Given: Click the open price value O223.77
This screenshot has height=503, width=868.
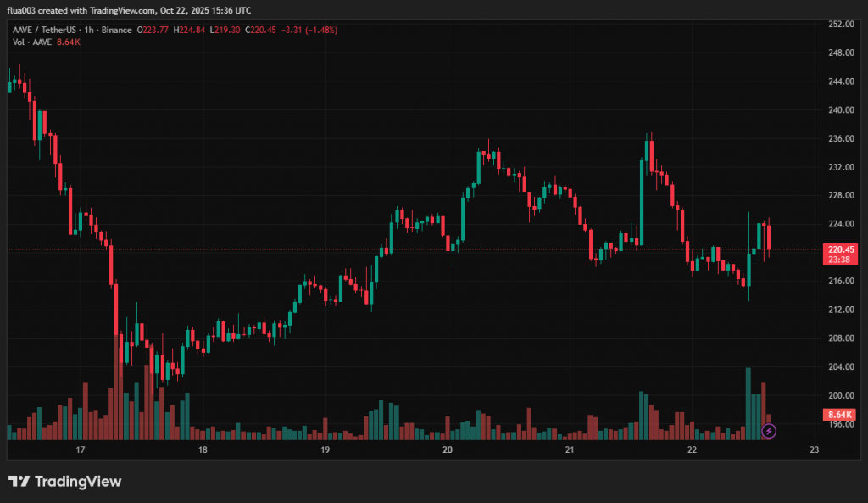Looking at the screenshot, I should click(153, 30).
